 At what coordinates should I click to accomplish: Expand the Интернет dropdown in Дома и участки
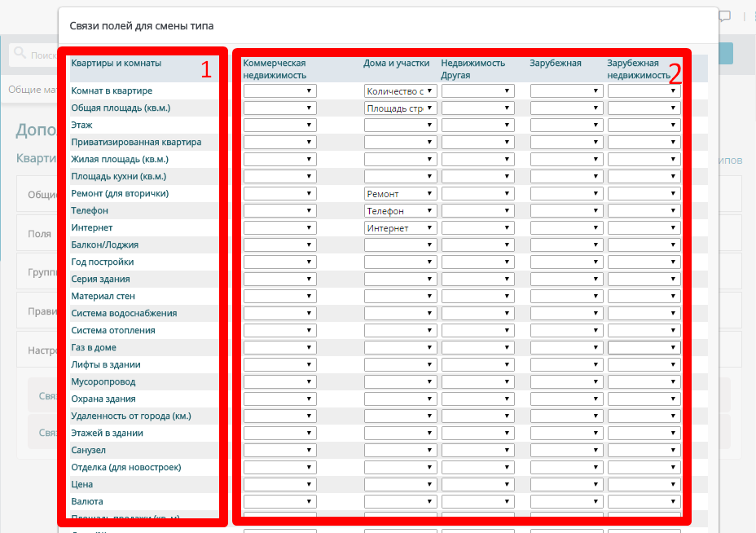400,227
